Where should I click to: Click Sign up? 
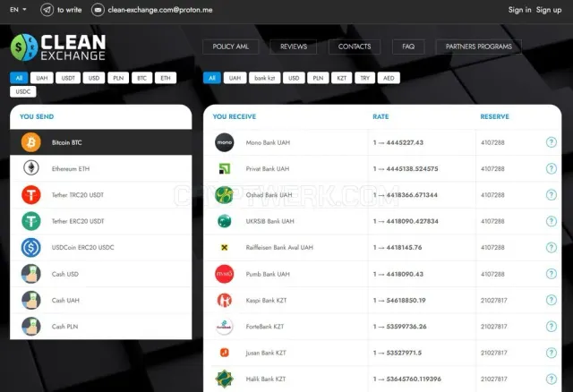click(549, 10)
